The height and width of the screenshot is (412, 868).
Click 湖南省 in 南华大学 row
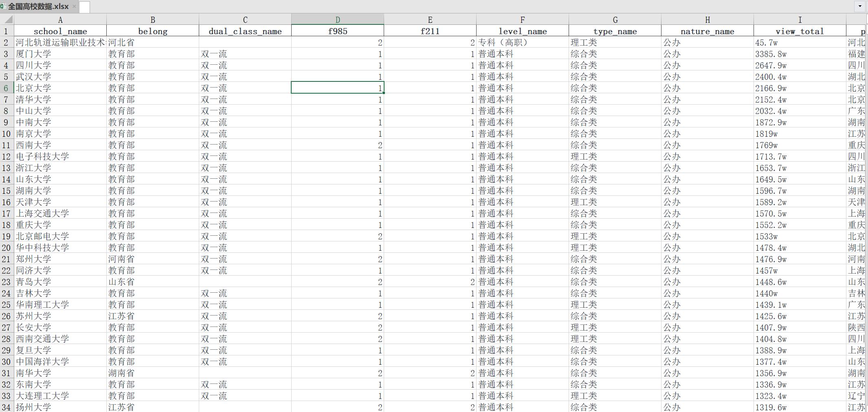153,373
